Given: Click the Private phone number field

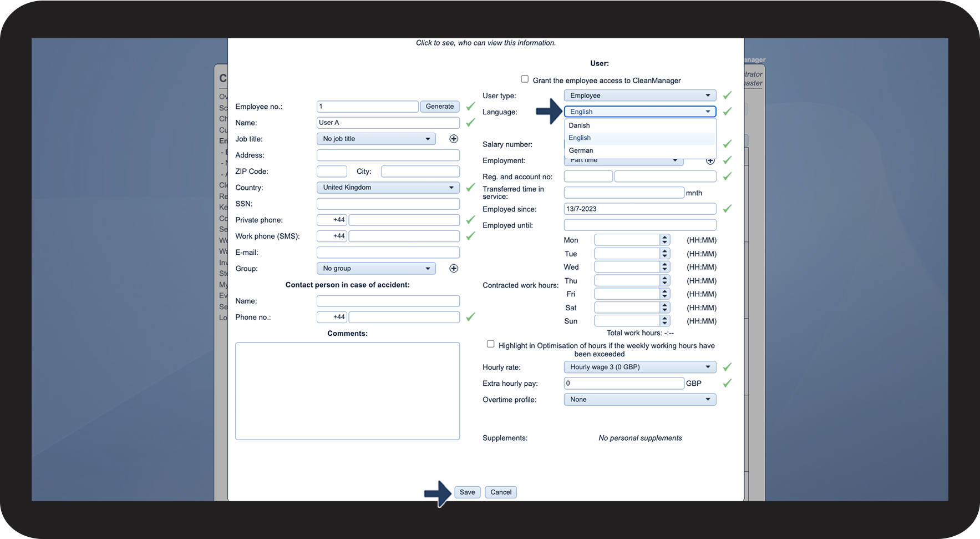Looking at the screenshot, I should 404,220.
